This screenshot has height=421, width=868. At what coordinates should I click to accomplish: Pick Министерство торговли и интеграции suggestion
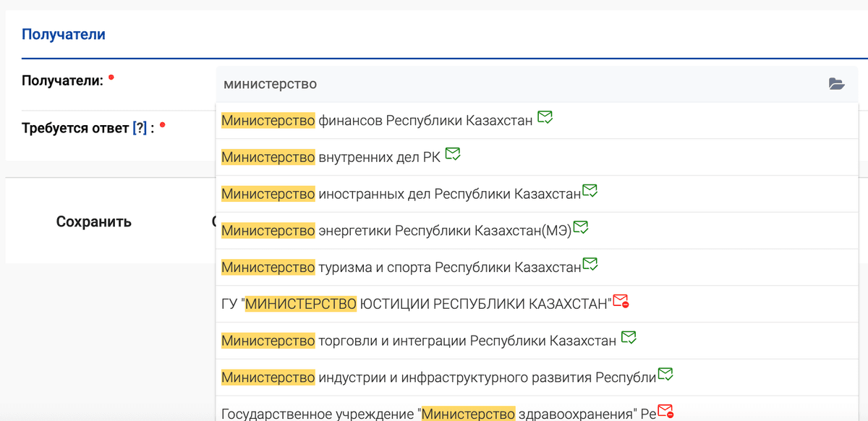coord(418,341)
